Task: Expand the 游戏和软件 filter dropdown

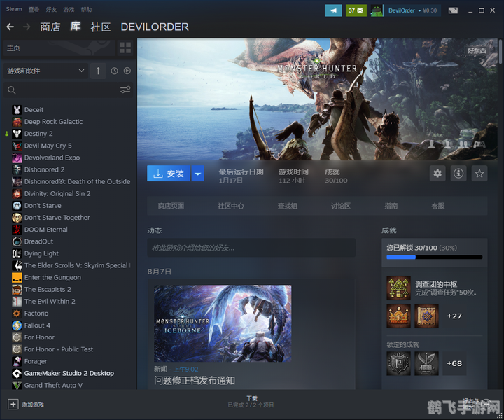Action: (x=45, y=71)
